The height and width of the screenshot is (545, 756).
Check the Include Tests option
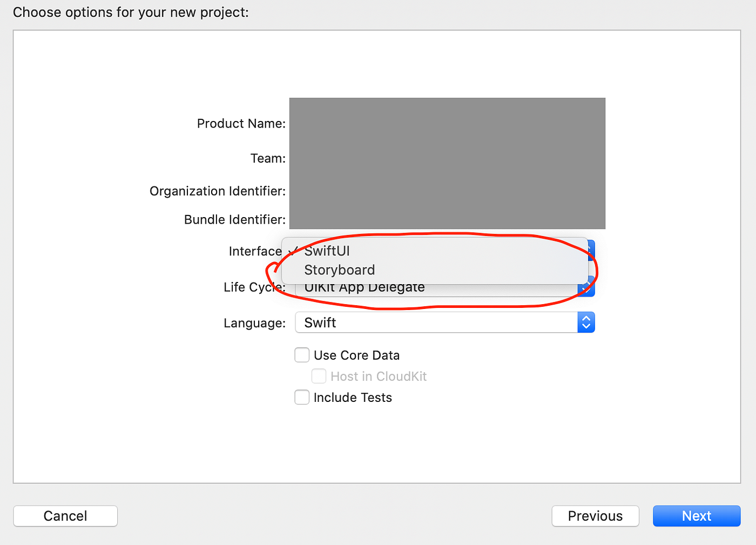point(302,398)
